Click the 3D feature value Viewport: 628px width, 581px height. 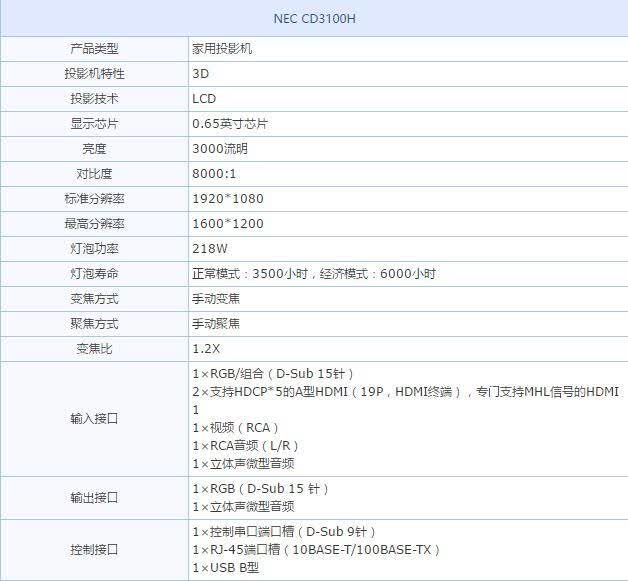point(201,74)
